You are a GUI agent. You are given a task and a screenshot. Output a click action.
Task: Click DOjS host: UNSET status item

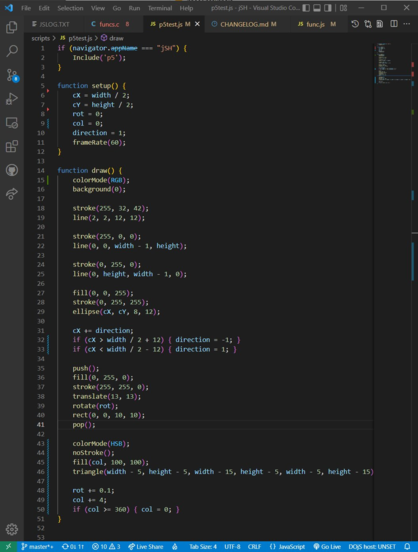372,547
